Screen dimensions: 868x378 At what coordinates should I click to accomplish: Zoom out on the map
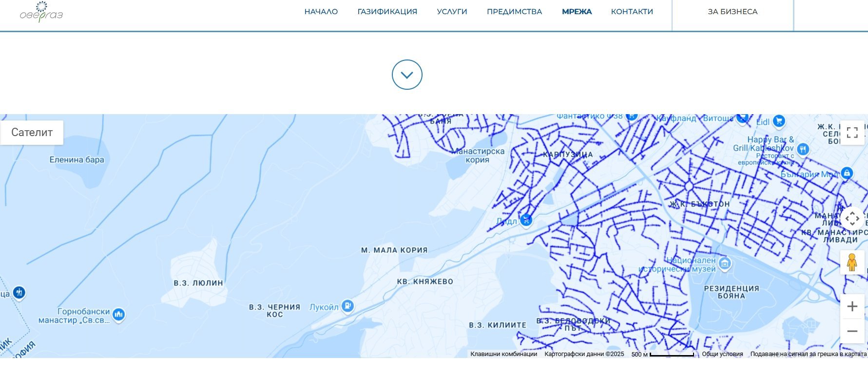(x=852, y=331)
